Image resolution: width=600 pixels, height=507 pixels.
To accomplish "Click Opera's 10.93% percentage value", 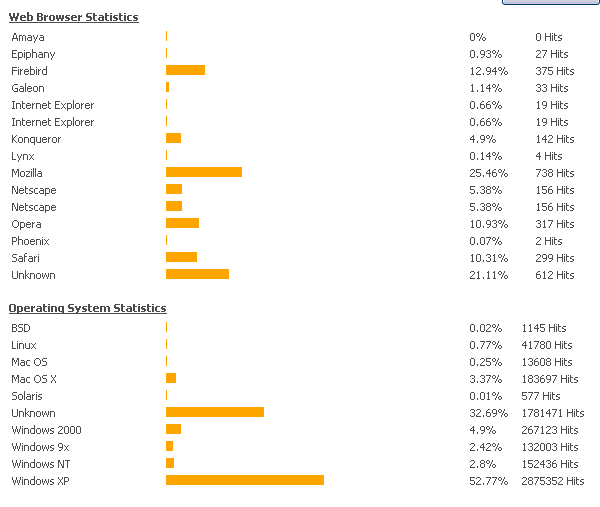I will click(x=488, y=224).
